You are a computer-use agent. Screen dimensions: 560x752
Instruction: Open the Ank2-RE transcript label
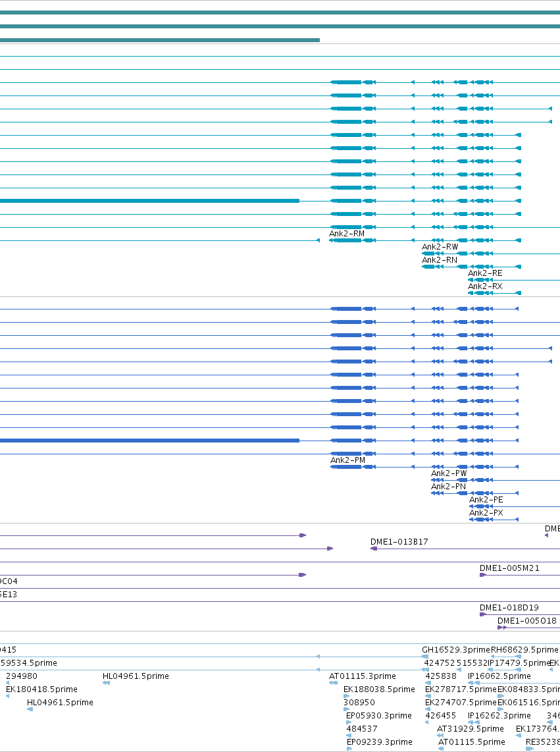tap(485, 273)
